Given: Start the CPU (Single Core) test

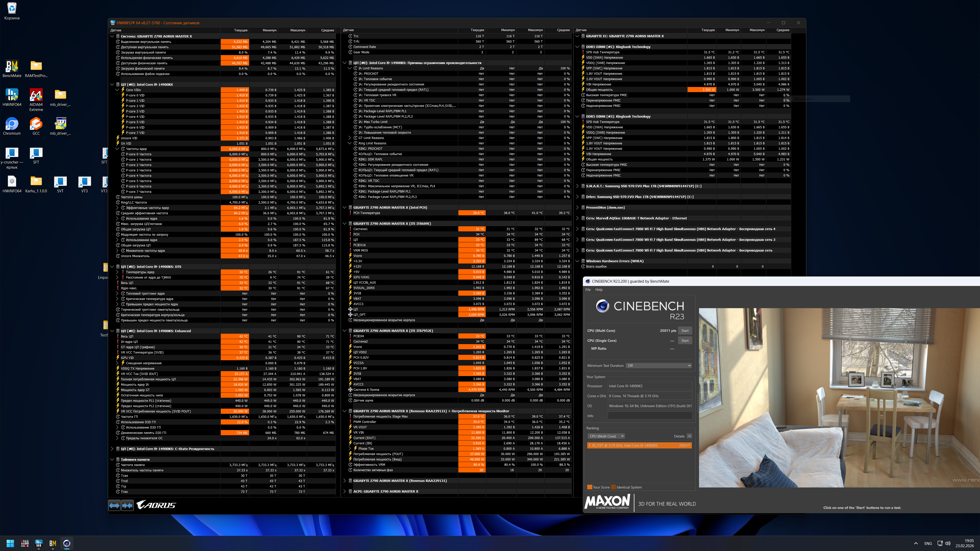Looking at the screenshot, I should pos(685,341).
